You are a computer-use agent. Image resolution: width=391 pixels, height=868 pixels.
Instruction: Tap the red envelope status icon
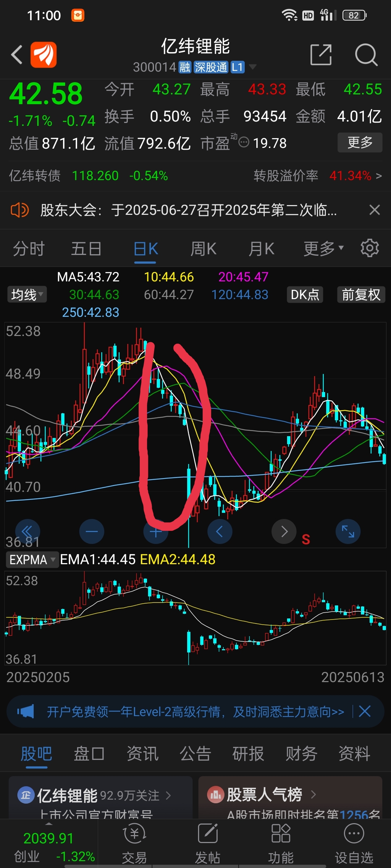[x=78, y=15]
